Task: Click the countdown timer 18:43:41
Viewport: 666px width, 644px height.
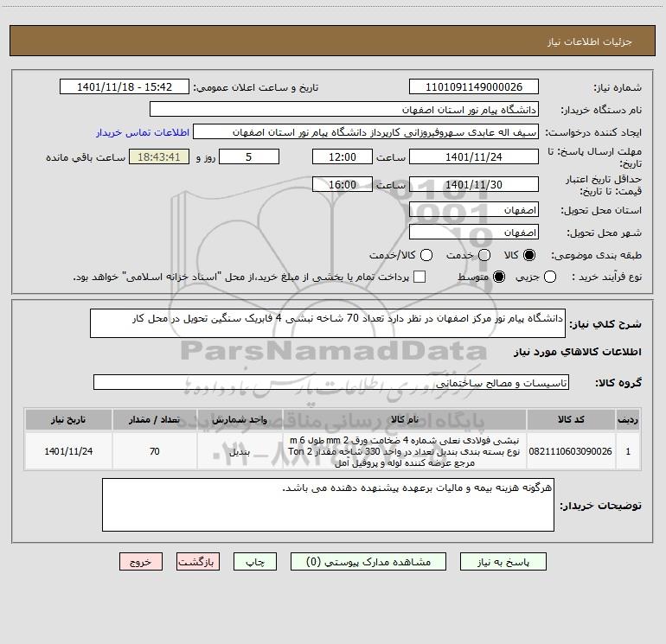Action: tap(159, 156)
